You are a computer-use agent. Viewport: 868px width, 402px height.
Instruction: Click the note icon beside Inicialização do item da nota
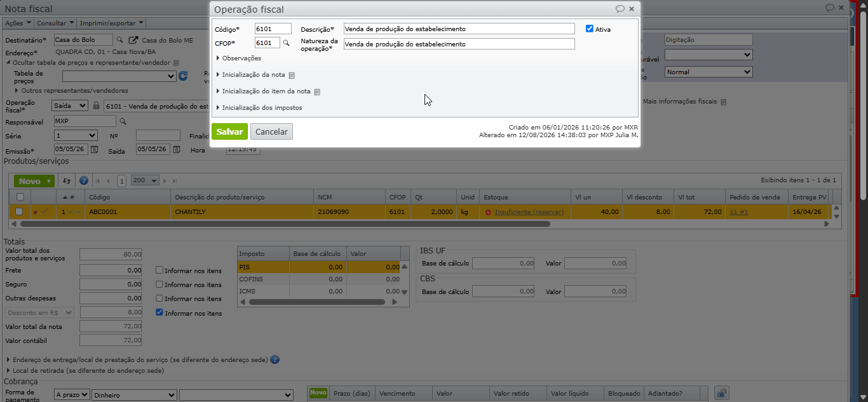317,91
